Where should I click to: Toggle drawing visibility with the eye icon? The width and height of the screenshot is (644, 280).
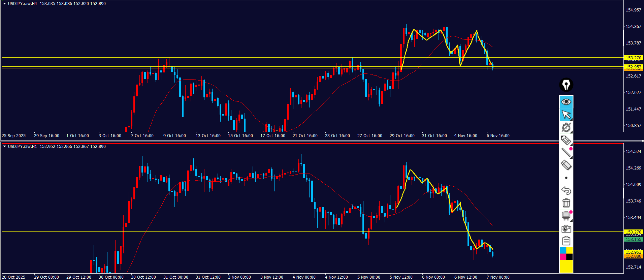pyautogui.click(x=566, y=101)
